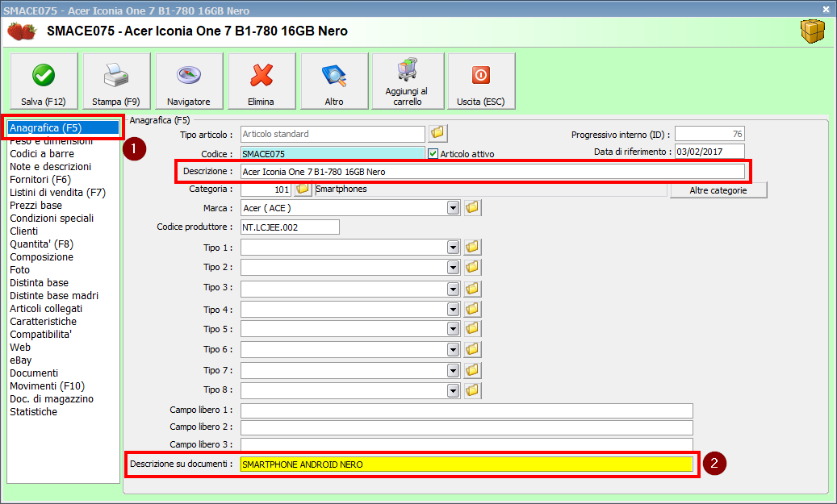The height and width of the screenshot is (504, 837).
Task: Open Compatibilita' section
Action: click(40, 335)
